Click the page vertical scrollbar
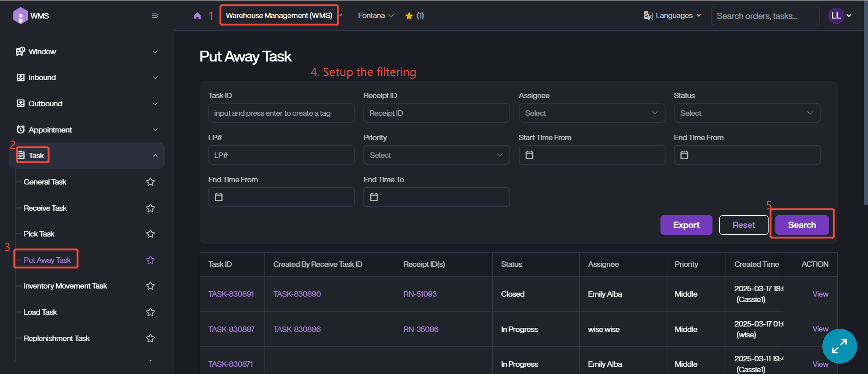Image resolution: width=868 pixels, height=374 pixels. (x=865, y=104)
